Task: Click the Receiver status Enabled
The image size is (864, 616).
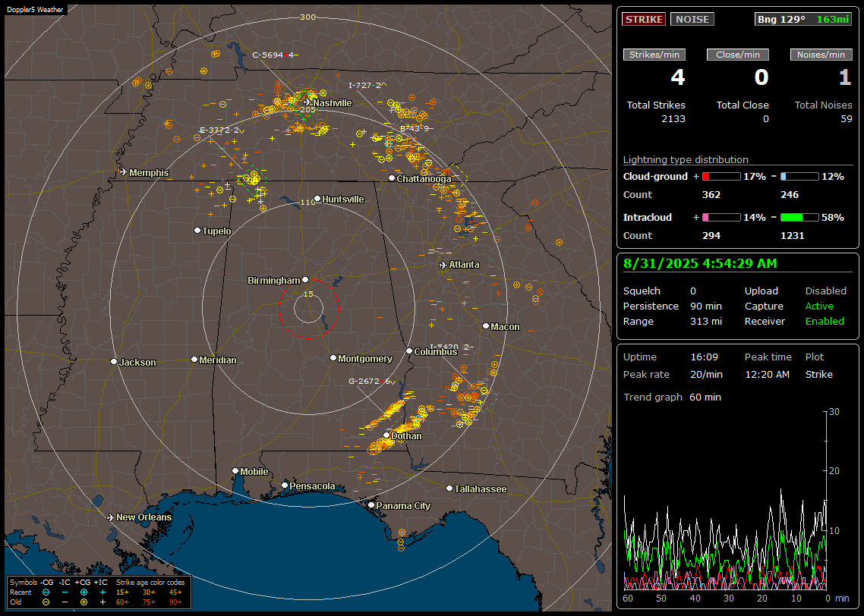Action: click(825, 322)
